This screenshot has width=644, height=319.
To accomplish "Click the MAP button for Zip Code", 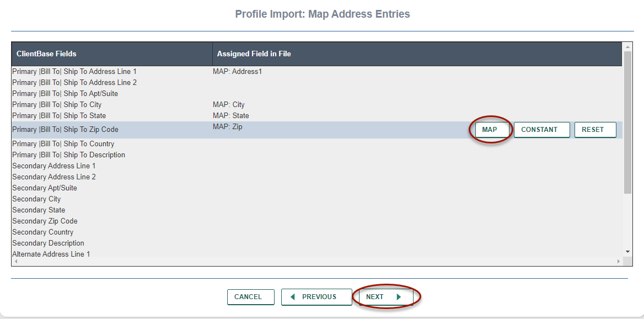I will [489, 130].
